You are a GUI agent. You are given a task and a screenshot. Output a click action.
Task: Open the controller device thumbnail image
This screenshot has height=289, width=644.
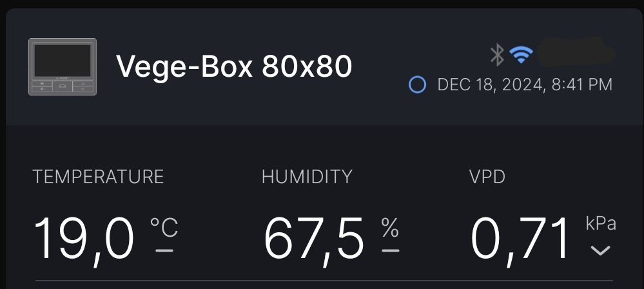(63, 67)
